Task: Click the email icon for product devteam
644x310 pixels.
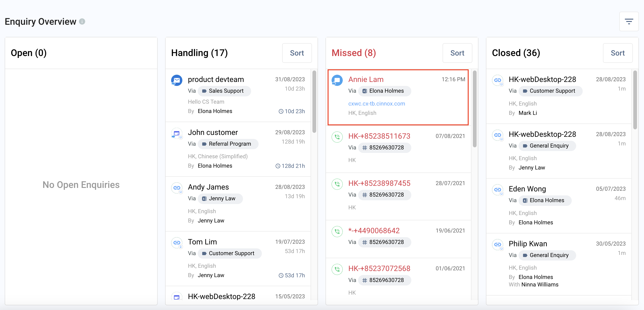Action: (177, 80)
